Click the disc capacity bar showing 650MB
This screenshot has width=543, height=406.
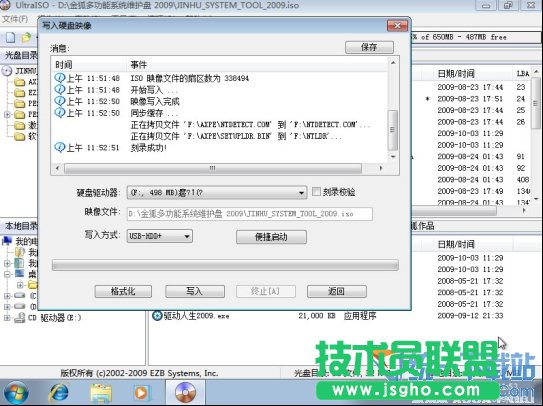click(x=475, y=37)
